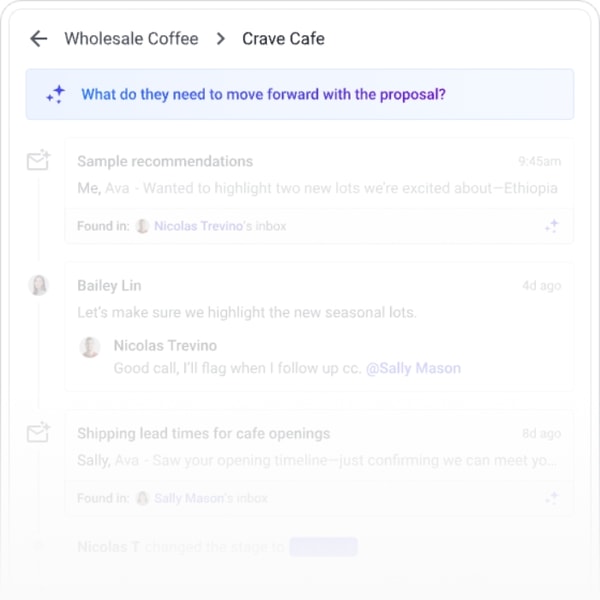Select the Crave Cafe breadcrumb

(x=284, y=39)
